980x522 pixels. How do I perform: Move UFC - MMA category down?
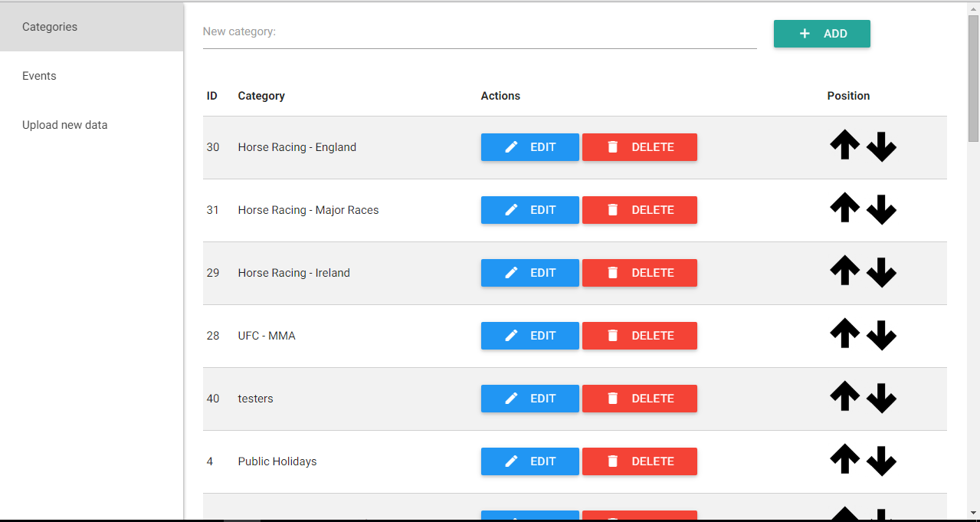coord(881,335)
